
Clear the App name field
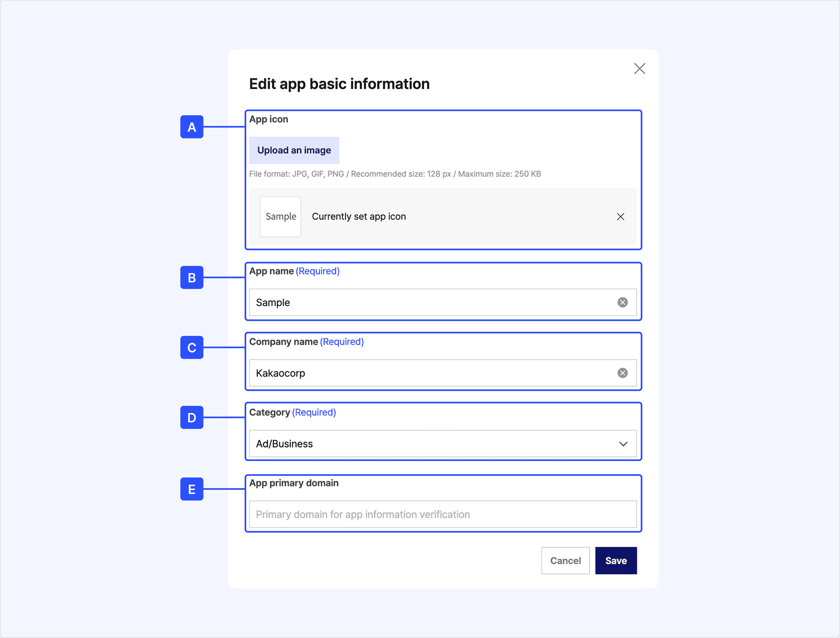click(x=623, y=303)
